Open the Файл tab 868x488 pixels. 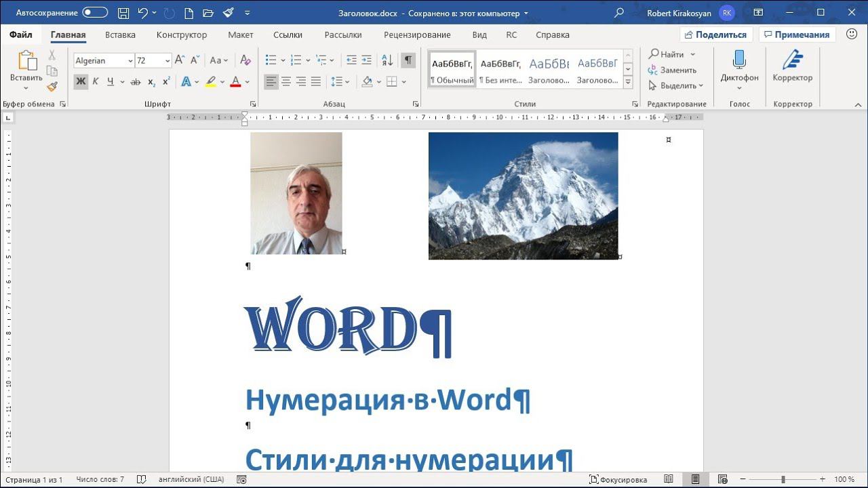click(x=21, y=35)
